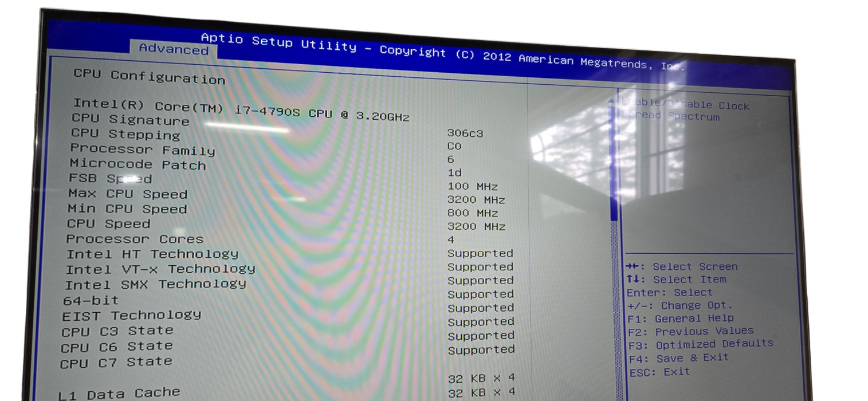This screenshot has height=401, width=868.
Task: Click the Enter: Select hint
Action: (669, 292)
